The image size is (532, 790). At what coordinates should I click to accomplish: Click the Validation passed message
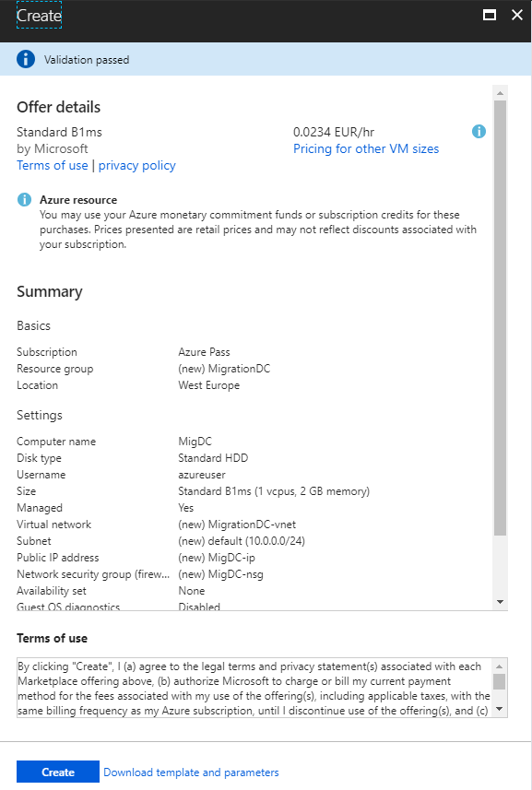click(87, 59)
